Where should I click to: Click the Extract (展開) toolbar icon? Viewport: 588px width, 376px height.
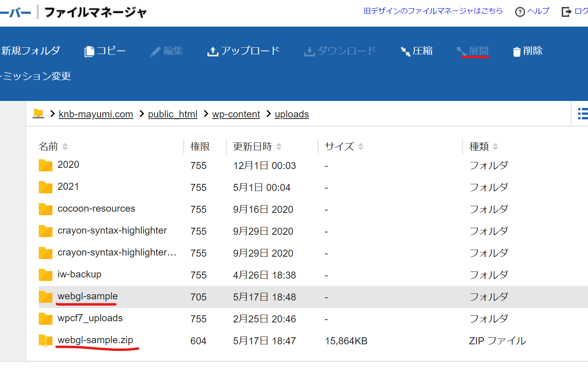click(462, 51)
